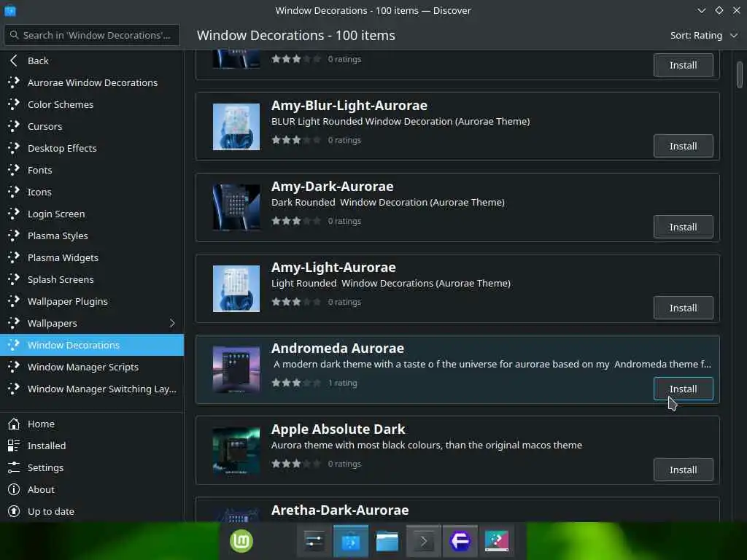
Task: Install Amy-Dark-Aurorae theme
Action: pyautogui.click(x=683, y=227)
